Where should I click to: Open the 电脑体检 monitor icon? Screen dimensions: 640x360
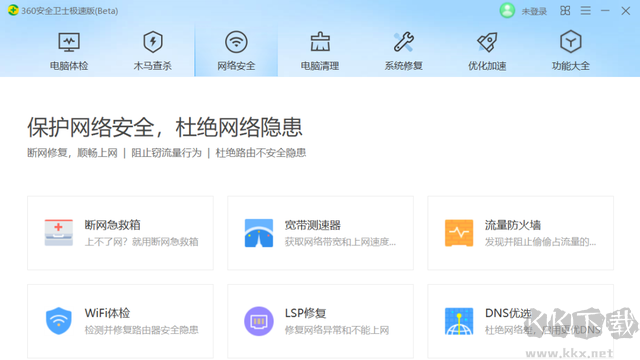point(69,42)
